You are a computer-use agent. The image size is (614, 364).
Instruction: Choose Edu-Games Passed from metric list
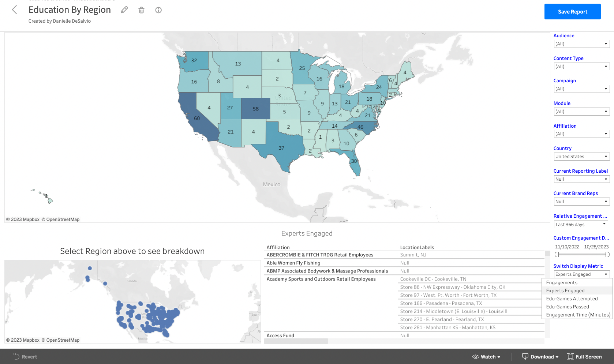[x=577, y=307]
